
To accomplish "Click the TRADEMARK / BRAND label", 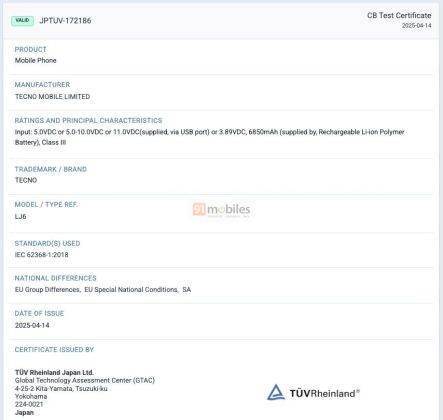I will pyautogui.click(x=51, y=169).
